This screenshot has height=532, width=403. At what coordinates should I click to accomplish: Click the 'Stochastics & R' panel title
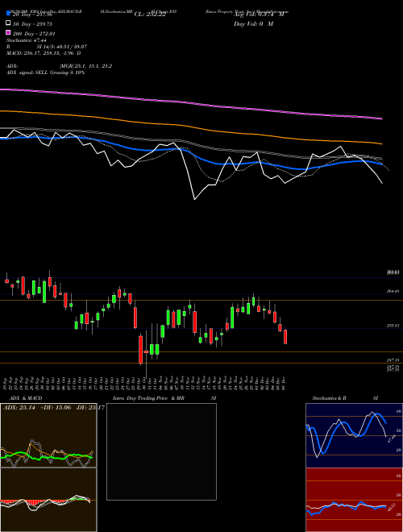329,398
